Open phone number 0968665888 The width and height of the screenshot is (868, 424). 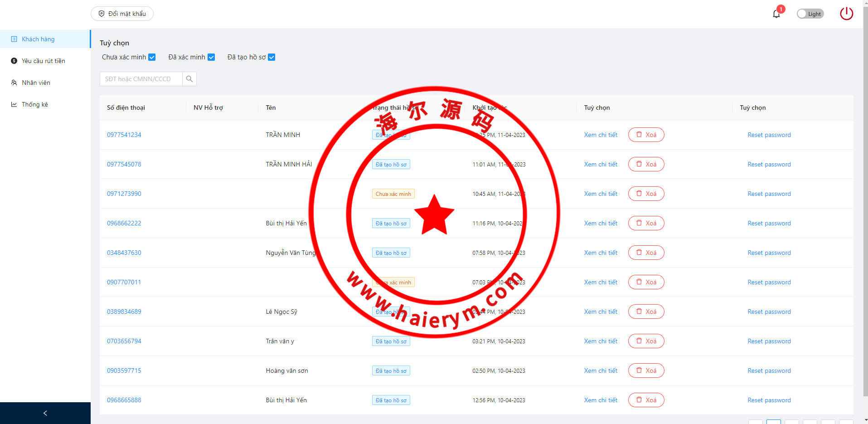point(124,400)
